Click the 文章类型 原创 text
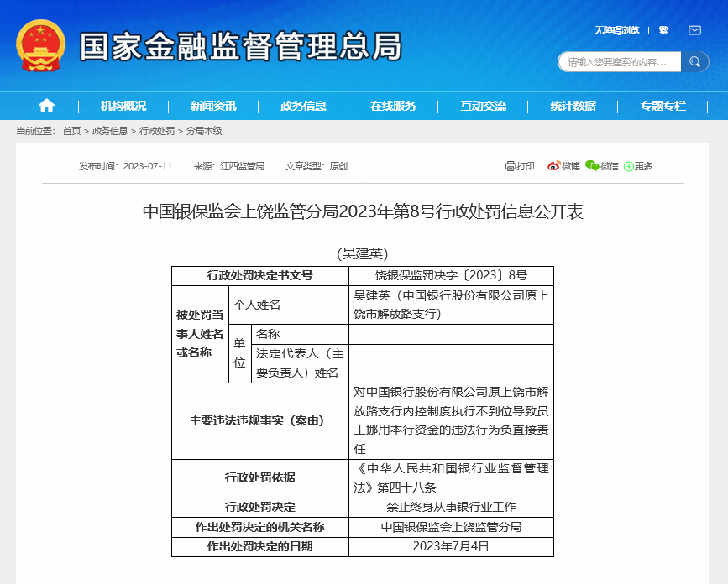Image resolution: width=728 pixels, height=584 pixels. point(317,166)
